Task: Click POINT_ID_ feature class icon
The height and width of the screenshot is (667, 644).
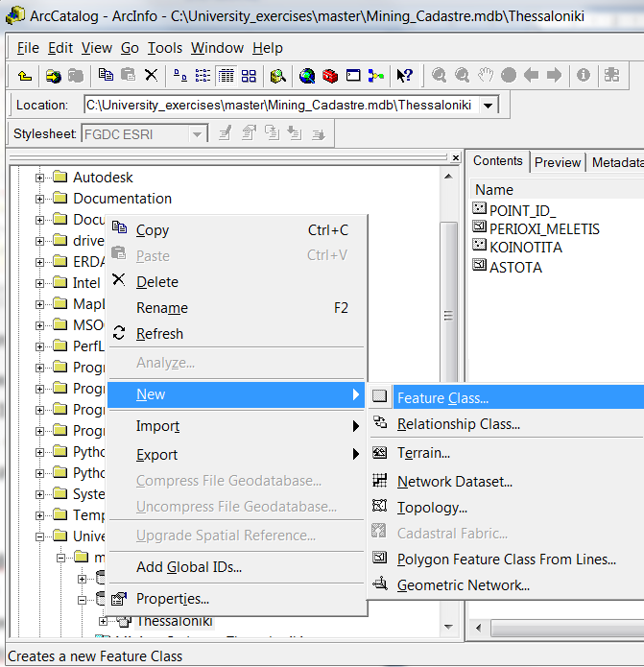Action: (x=479, y=208)
